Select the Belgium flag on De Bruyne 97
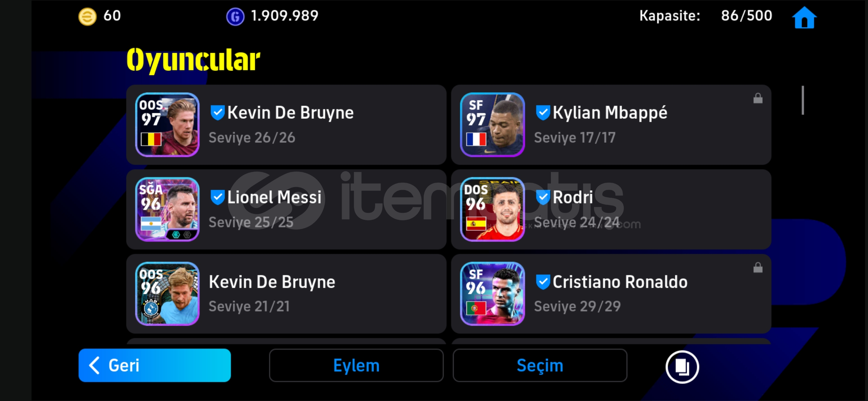The height and width of the screenshot is (401, 868). (151, 139)
